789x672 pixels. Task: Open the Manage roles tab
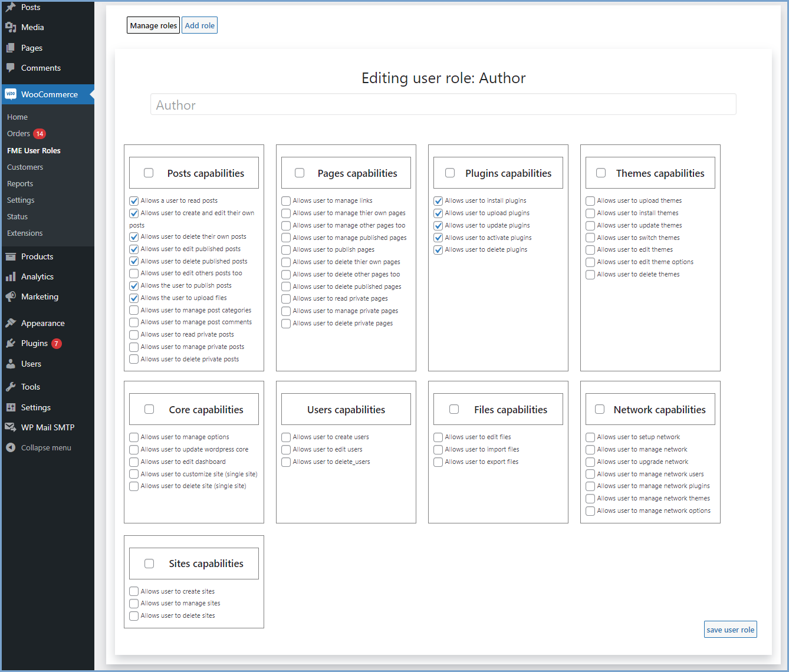(x=153, y=25)
